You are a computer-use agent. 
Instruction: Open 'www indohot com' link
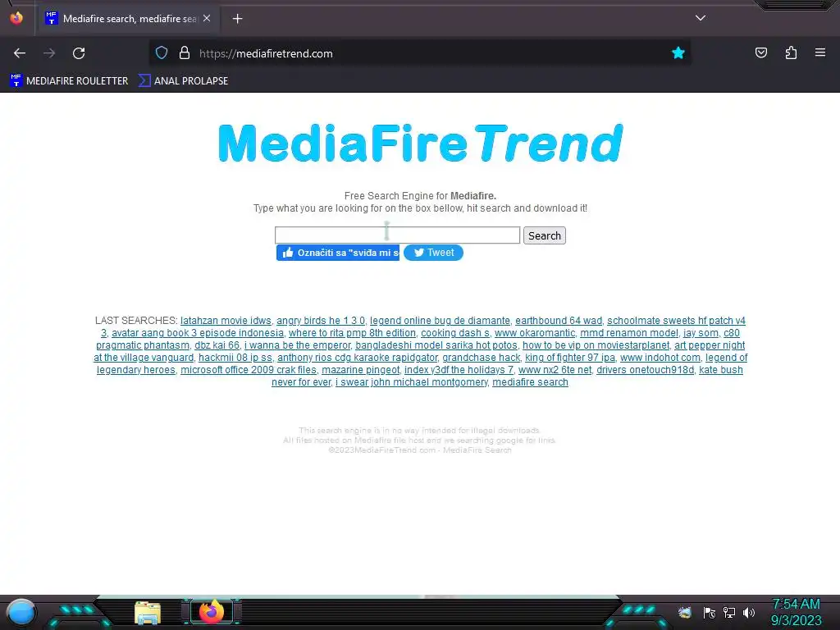point(660,358)
